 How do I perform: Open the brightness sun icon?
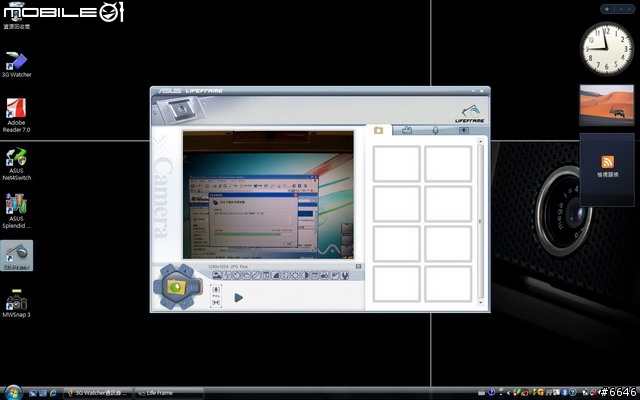click(x=296, y=276)
